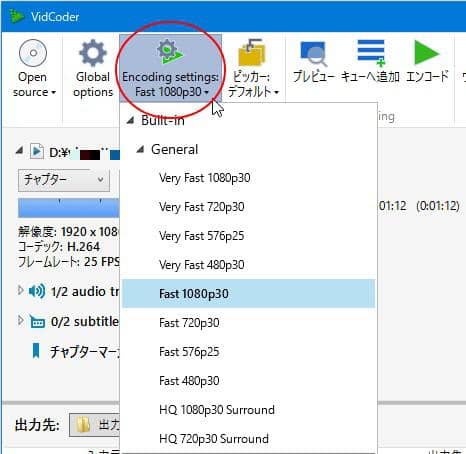
Task: Click the blue chapter range bar
Action: click(68, 208)
